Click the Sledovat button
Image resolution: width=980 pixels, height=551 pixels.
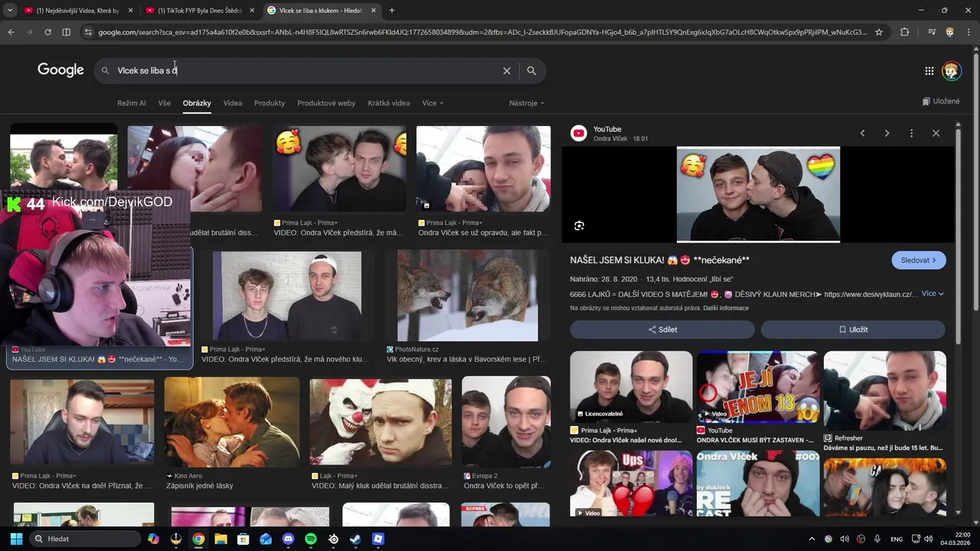[x=919, y=260]
